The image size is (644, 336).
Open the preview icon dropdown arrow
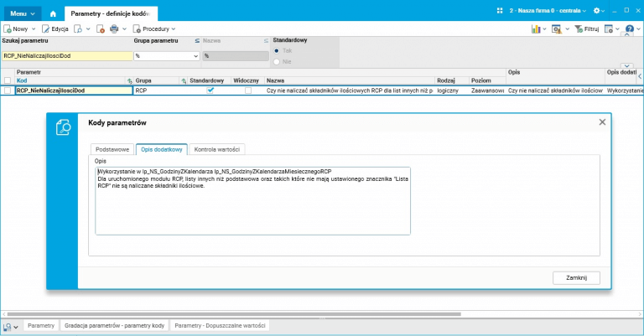(88, 29)
